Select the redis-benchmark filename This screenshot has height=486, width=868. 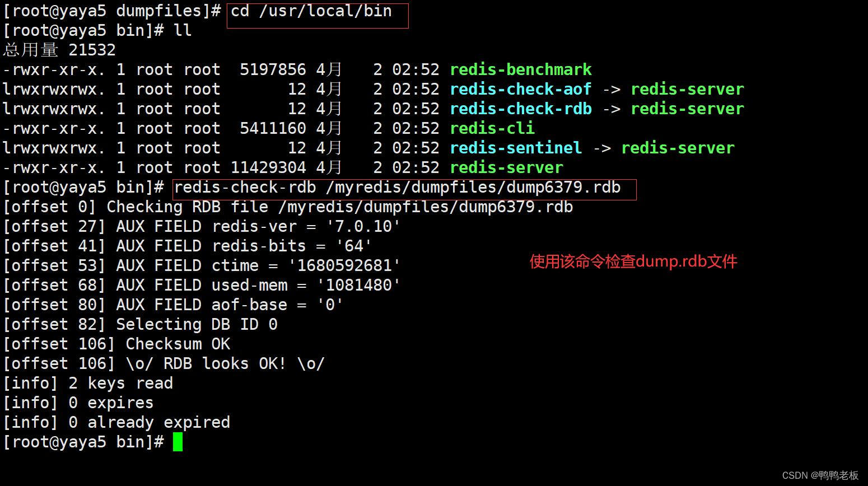pos(520,69)
